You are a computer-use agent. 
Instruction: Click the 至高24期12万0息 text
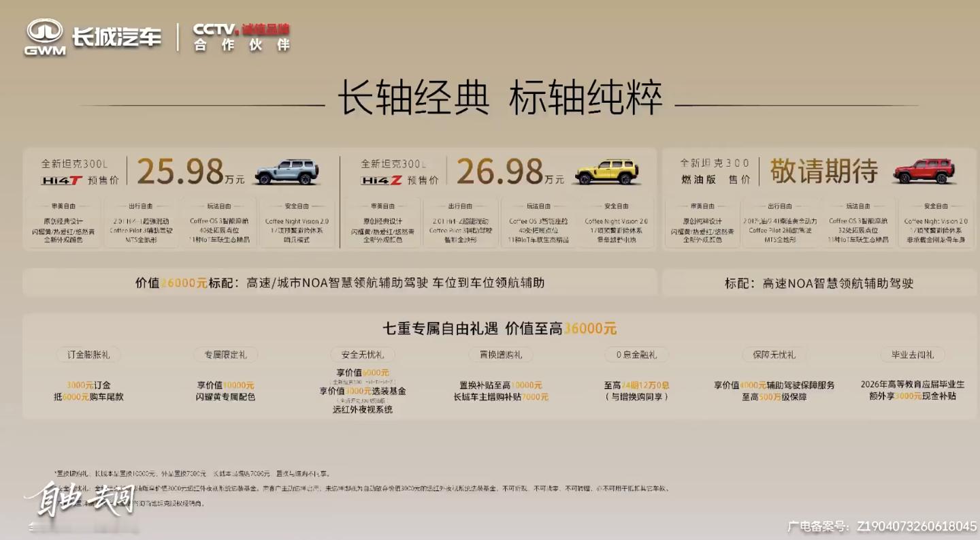(636, 385)
